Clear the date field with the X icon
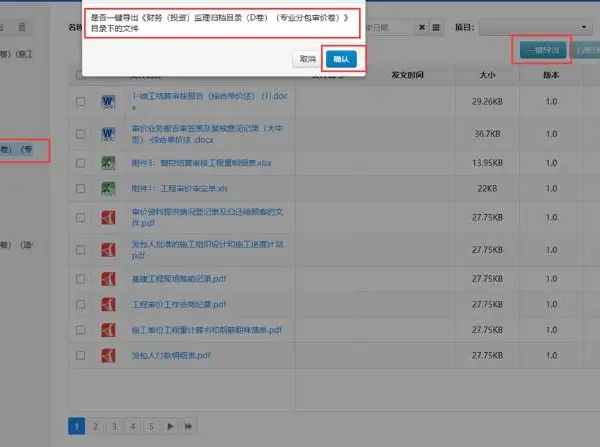This screenshot has height=447, width=600. tap(422, 28)
